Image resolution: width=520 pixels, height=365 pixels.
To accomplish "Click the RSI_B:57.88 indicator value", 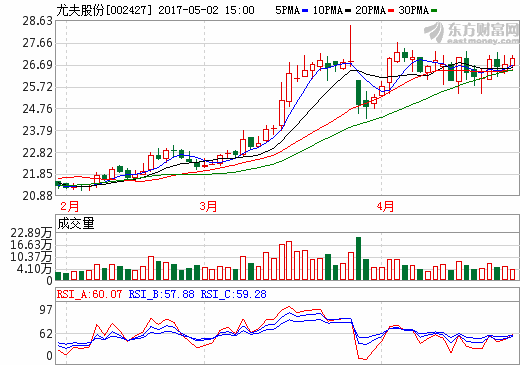I will [162, 294].
